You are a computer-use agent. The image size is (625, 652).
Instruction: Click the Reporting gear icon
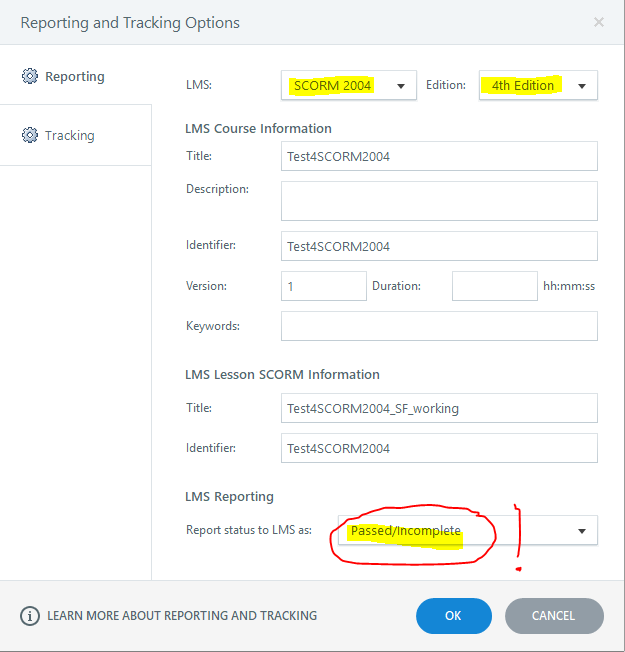(29, 77)
